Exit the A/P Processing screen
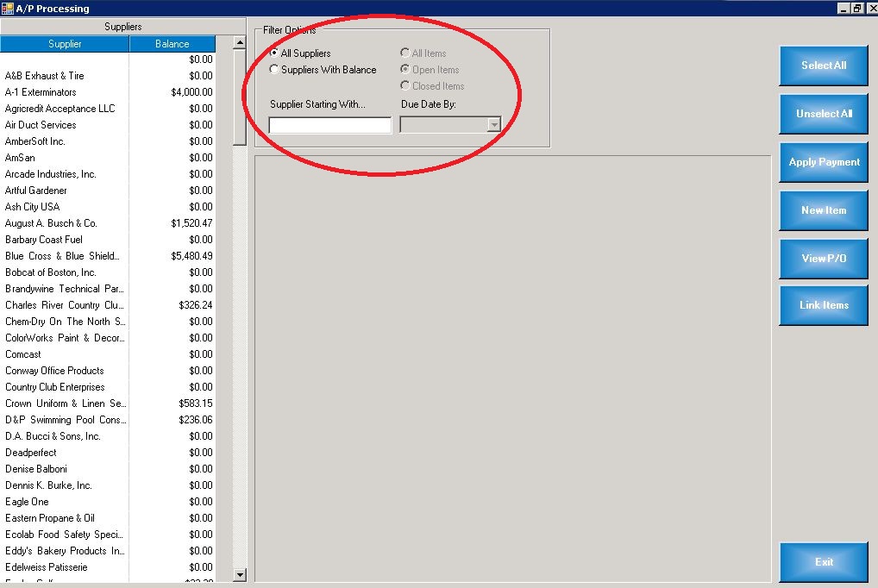Screen dimensions: 878x588 (x=824, y=562)
